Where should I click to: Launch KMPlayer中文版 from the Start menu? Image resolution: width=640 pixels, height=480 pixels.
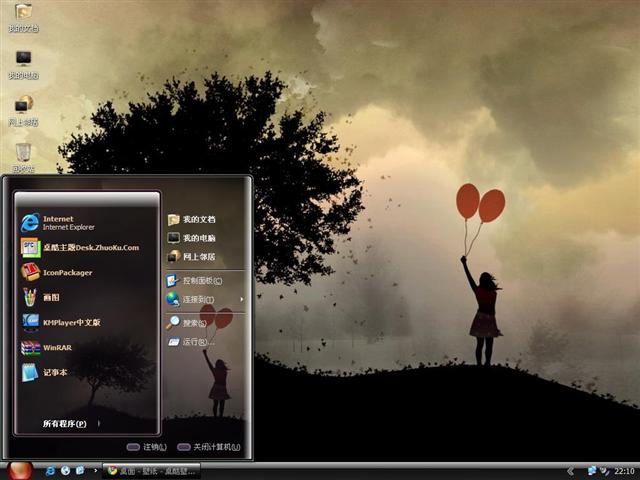tap(68, 322)
